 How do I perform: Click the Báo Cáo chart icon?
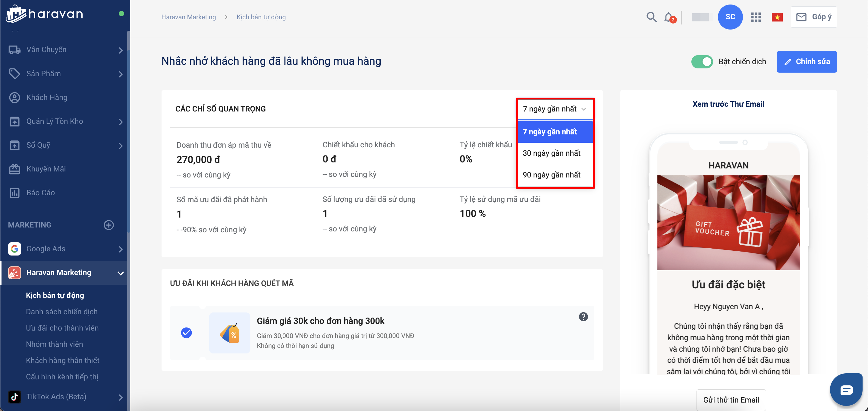tap(14, 193)
